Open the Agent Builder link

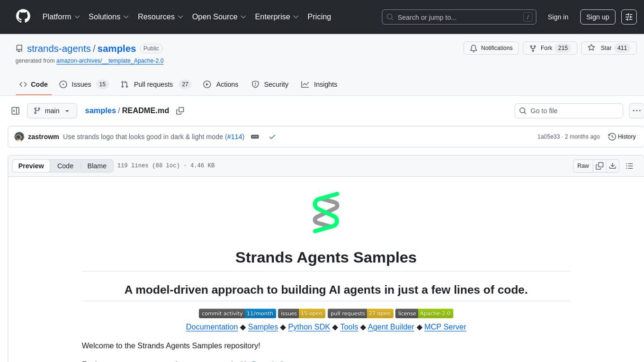click(x=391, y=327)
